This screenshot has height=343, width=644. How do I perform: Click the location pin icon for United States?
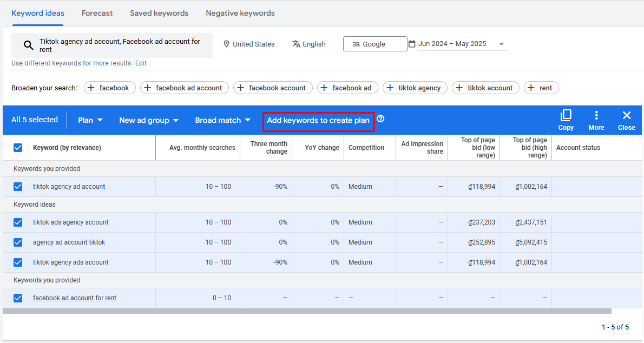click(226, 44)
